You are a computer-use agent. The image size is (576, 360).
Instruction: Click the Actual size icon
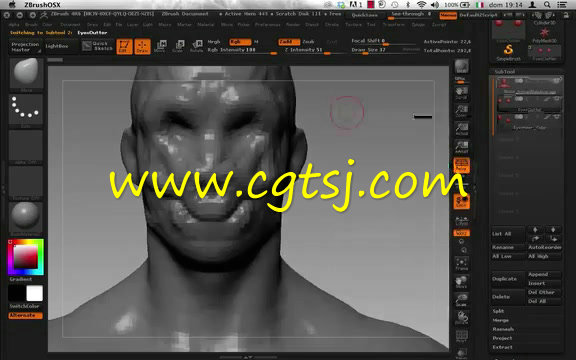[461, 129]
